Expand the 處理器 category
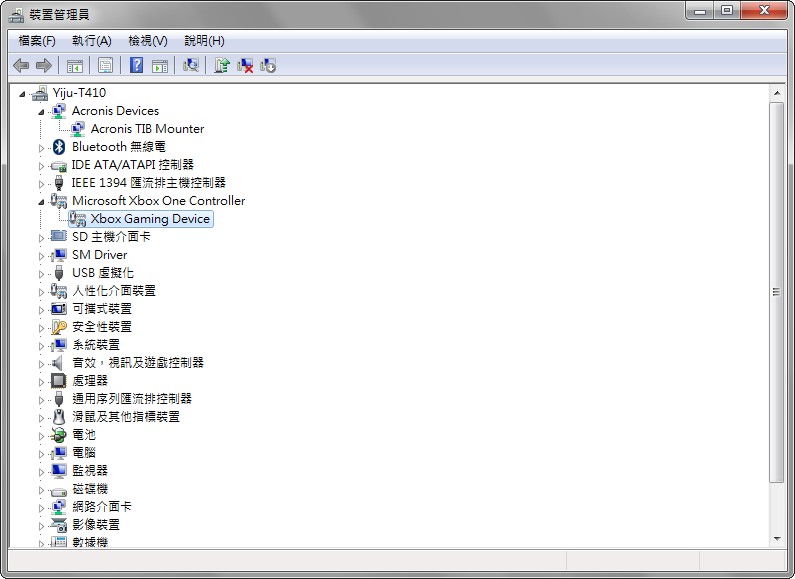795x579 pixels. point(42,381)
